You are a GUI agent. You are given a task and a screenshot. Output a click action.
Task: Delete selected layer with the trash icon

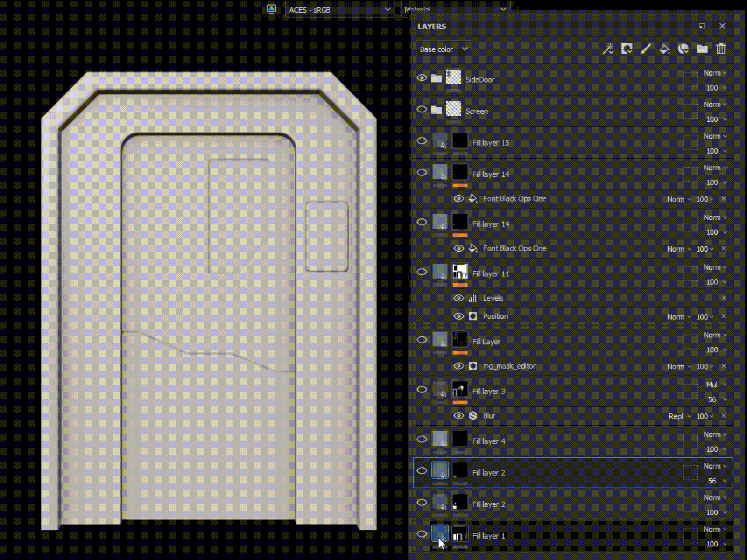(x=721, y=49)
